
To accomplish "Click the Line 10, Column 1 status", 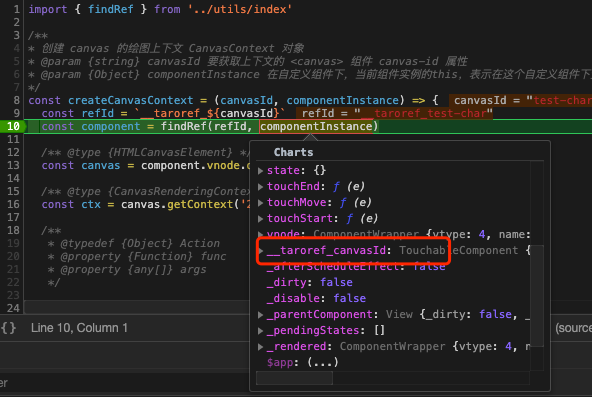I will (x=79, y=328).
